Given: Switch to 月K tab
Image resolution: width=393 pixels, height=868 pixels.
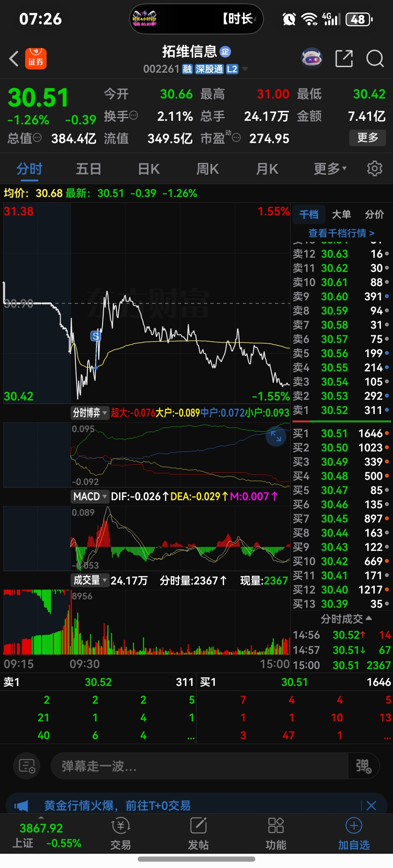Looking at the screenshot, I should pyautogui.click(x=267, y=169).
